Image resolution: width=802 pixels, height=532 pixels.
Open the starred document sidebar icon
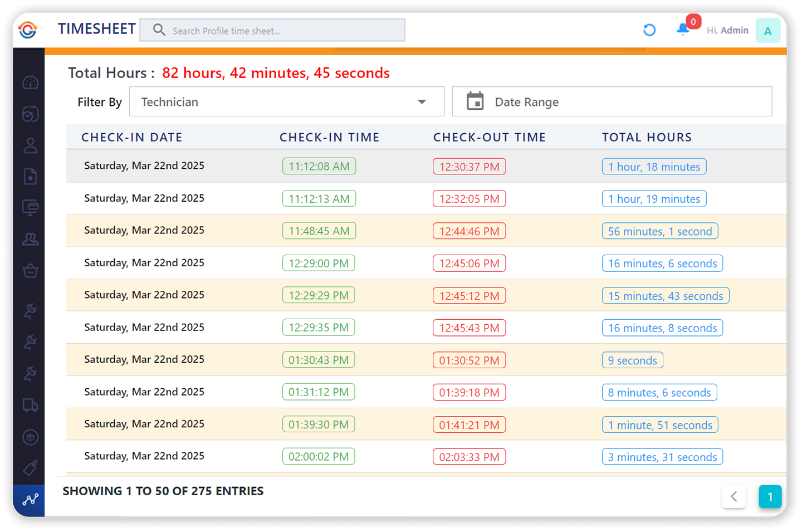pyautogui.click(x=30, y=177)
